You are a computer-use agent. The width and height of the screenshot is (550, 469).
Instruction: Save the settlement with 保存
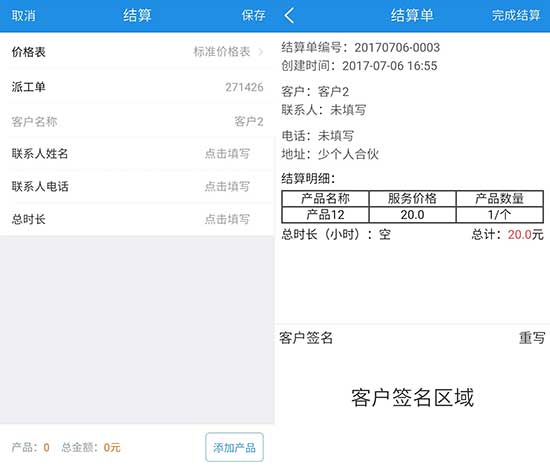tap(253, 15)
